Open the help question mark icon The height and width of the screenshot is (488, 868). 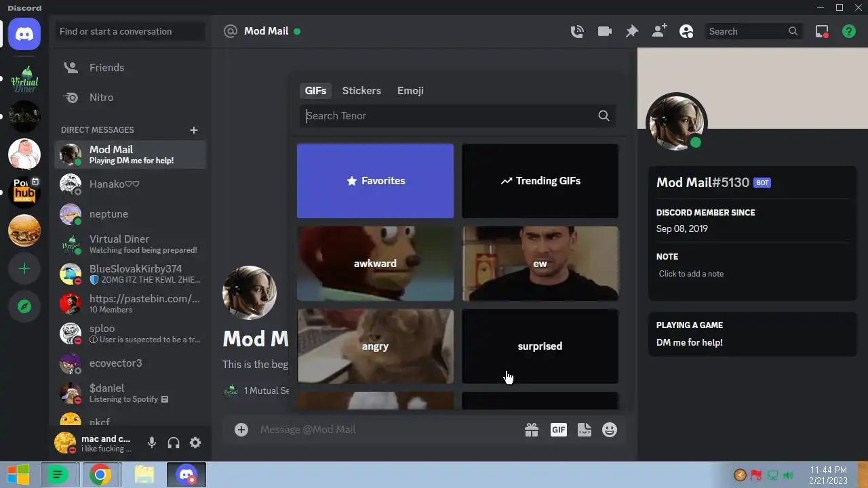coord(849,31)
